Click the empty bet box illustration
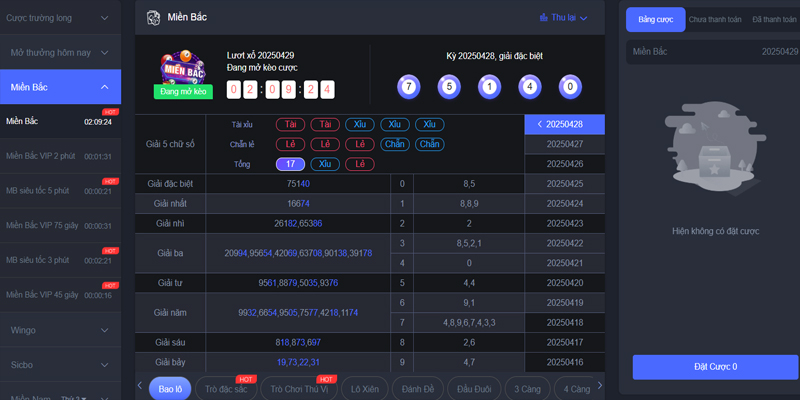This screenshot has height=400, width=800. 715,149
